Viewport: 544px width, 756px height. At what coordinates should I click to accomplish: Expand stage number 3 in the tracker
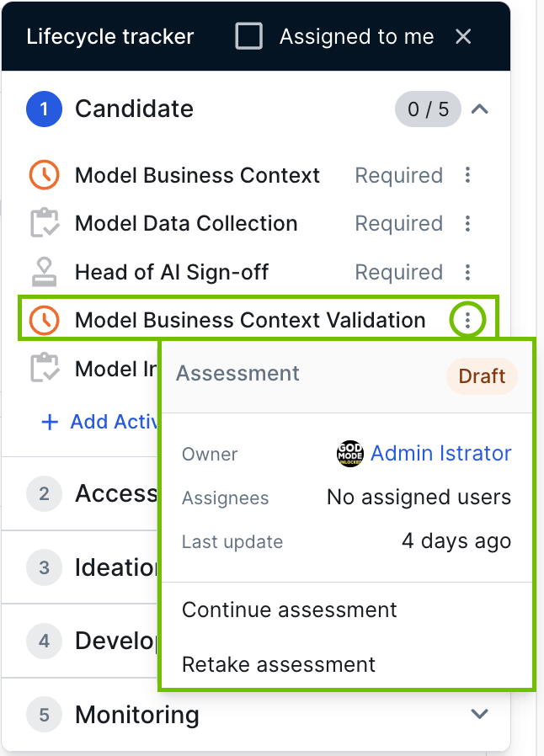pyautogui.click(x=44, y=567)
